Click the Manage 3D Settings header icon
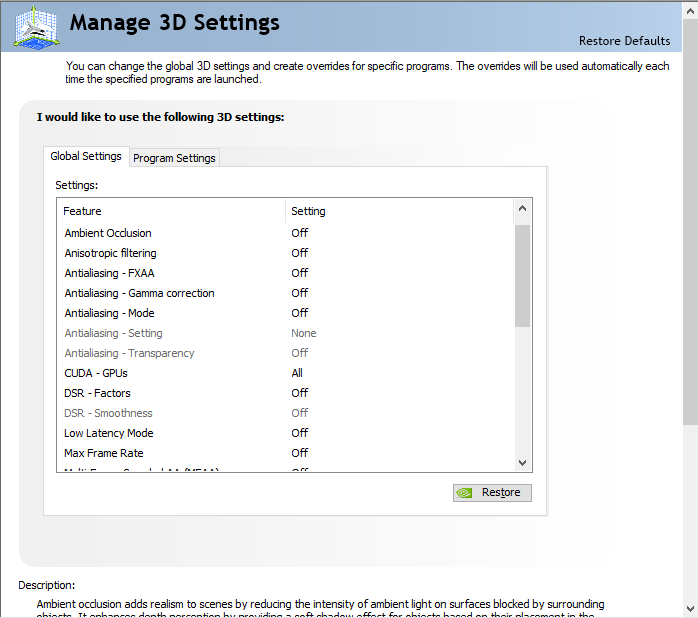This screenshot has height=618, width=698. point(37,27)
